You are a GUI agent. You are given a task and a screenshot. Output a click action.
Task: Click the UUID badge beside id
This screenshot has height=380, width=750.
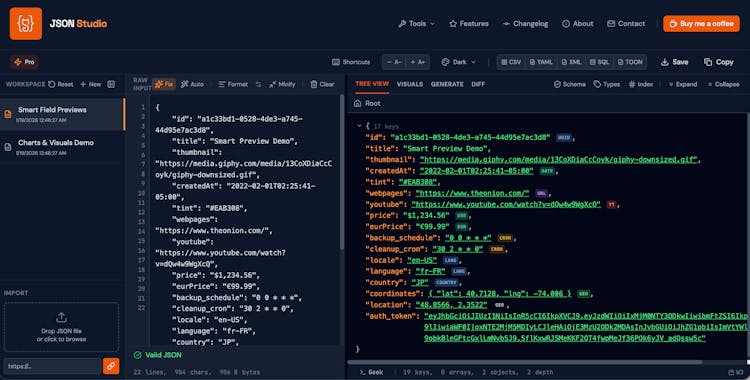click(x=563, y=137)
